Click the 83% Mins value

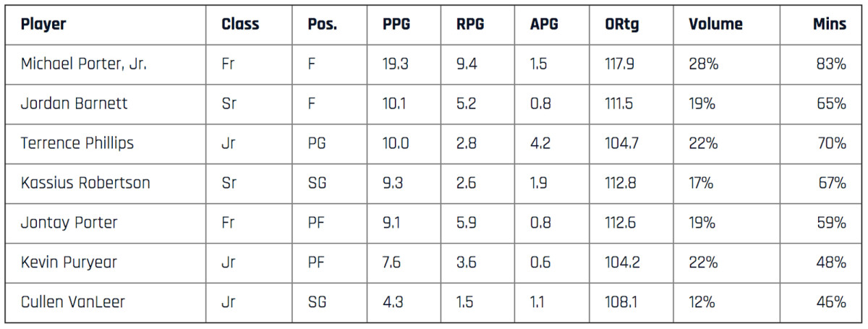coord(832,64)
